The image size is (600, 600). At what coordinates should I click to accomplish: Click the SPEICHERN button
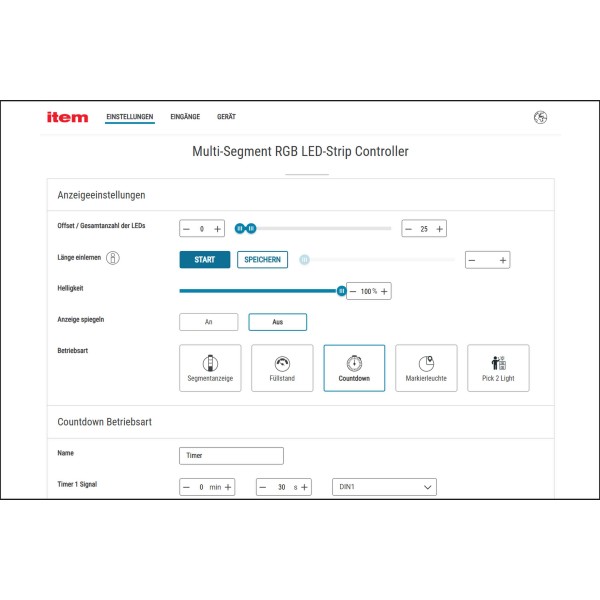262,260
